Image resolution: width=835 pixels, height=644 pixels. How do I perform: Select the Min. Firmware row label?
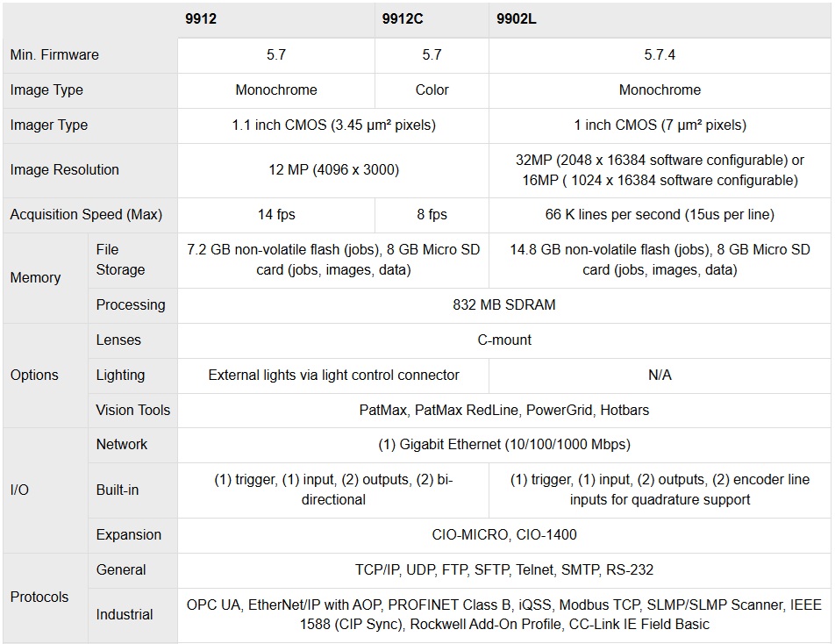click(x=54, y=54)
